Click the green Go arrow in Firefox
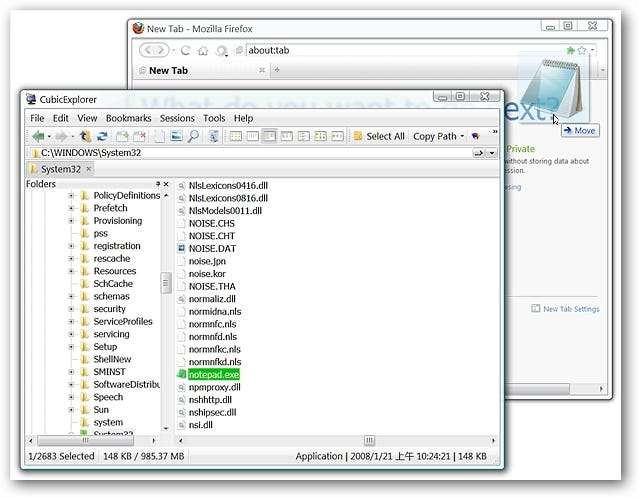This screenshot has height=498, width=639. (x=570, y=50)
